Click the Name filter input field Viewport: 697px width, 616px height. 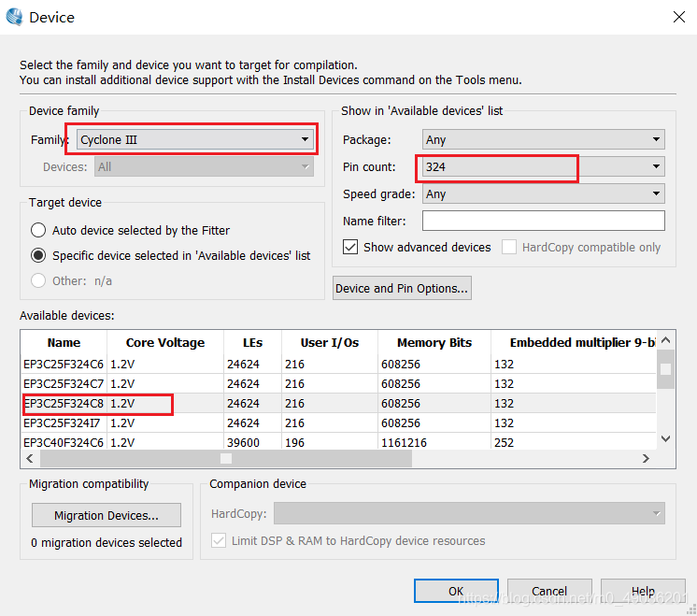[543, 221]
